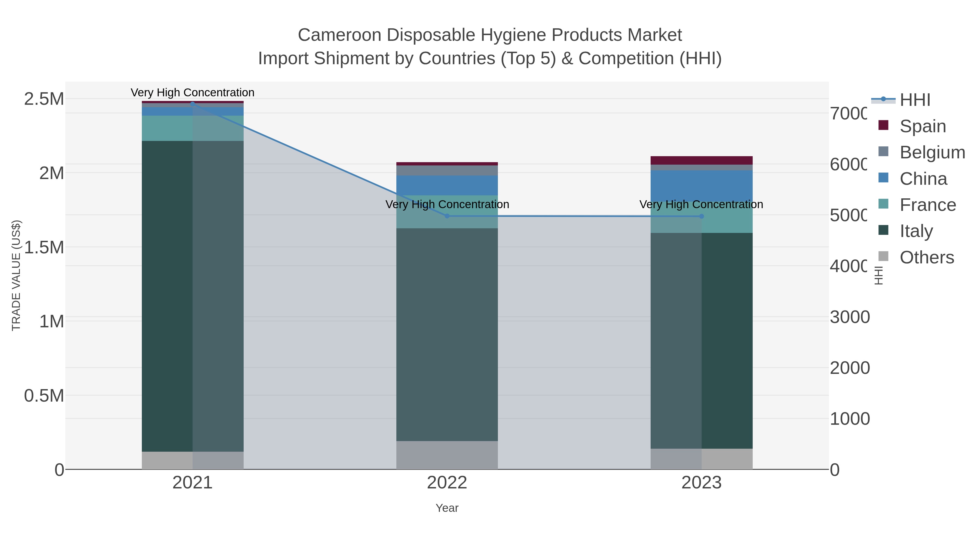Click the 2021 Very High Concentration annotation
The image size is (980, 551).
192,93
